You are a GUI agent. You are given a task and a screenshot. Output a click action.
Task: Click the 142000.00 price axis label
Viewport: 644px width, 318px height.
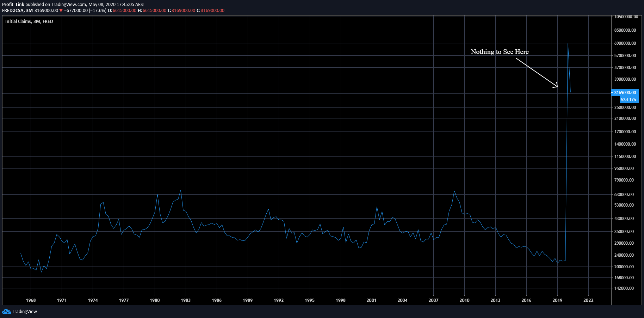click(624, 288)
